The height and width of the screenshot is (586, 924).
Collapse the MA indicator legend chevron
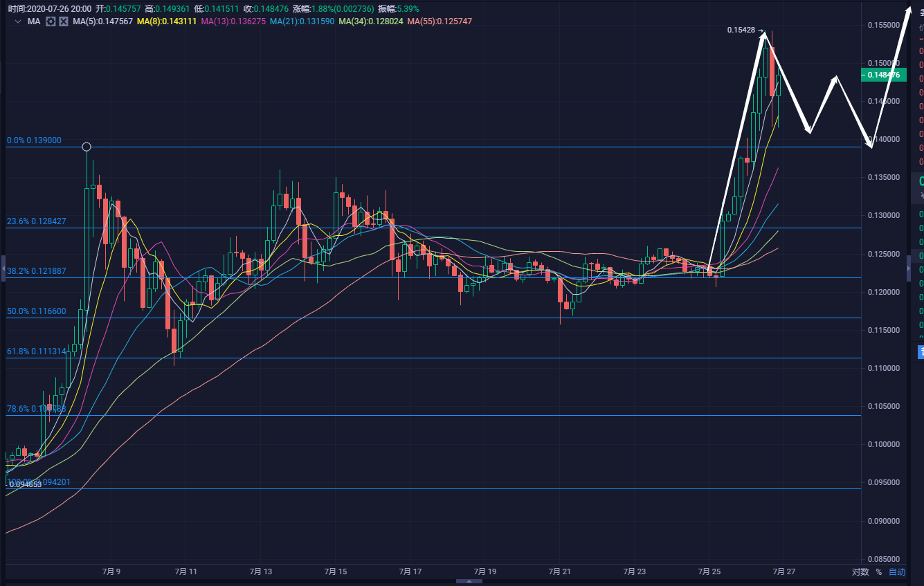tap(18, 21)
